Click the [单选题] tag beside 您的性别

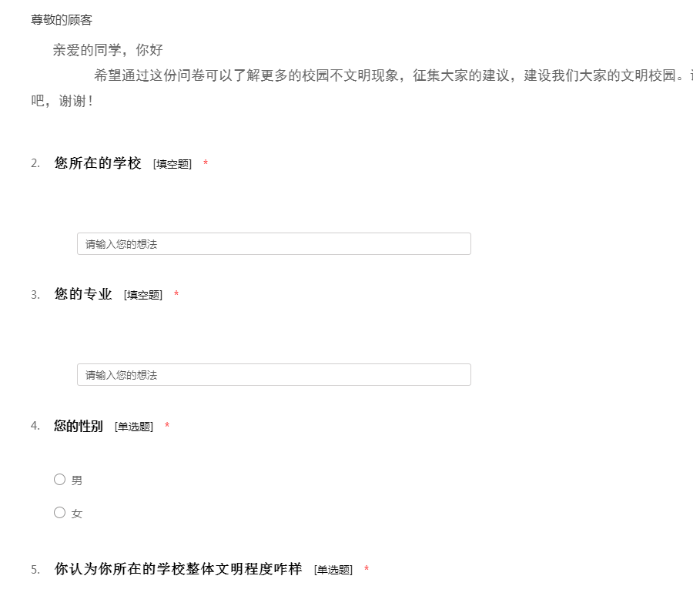pyautogui.click(x=134, y=427)
